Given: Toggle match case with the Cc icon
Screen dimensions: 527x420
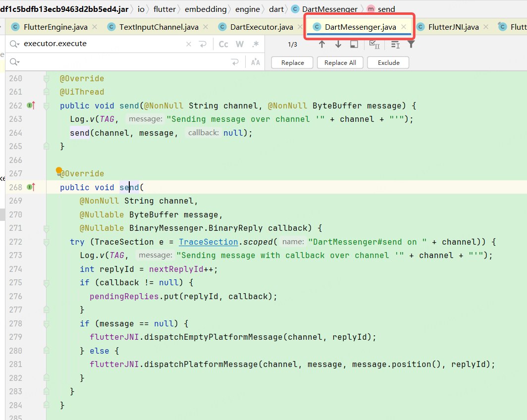Looking at the screenshot, I should click(x=223, y=44).
